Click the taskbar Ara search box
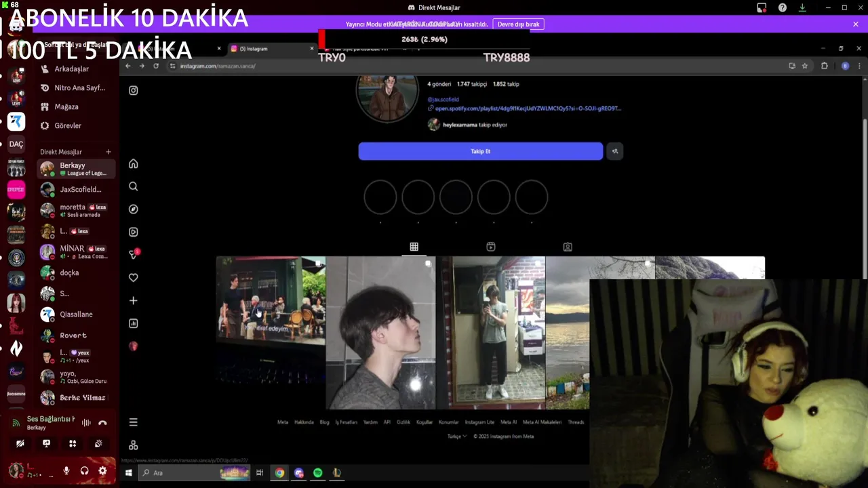Viewport: 868px width, 488px height. point(193,473)
